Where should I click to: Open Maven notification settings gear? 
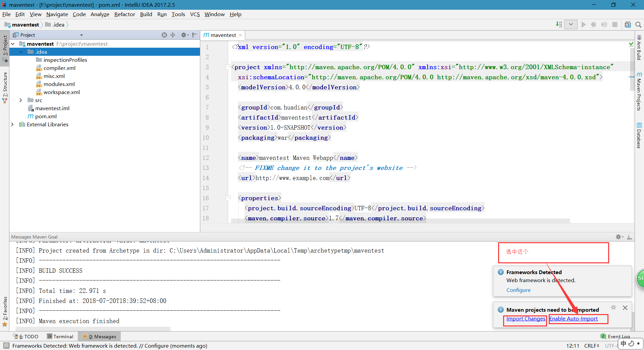[x=613, y=308]
